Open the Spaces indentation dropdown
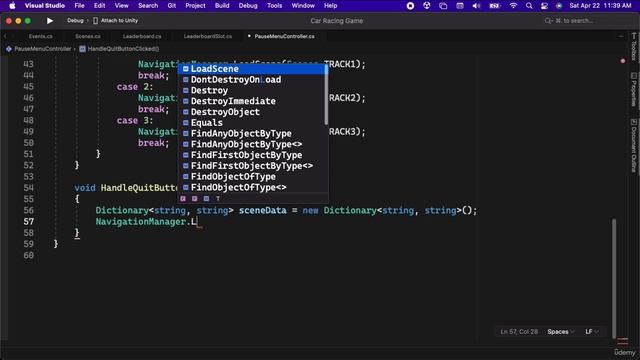 (561, 332)
